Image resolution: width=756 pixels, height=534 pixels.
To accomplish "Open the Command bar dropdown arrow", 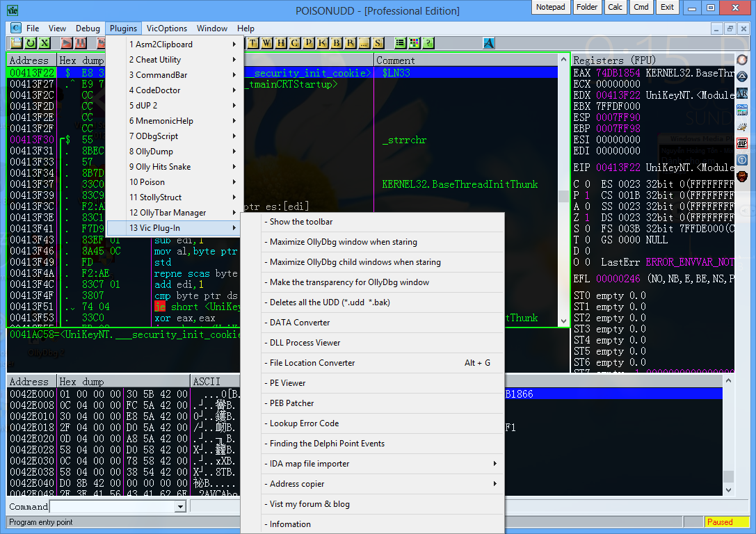I will point(180,506).
